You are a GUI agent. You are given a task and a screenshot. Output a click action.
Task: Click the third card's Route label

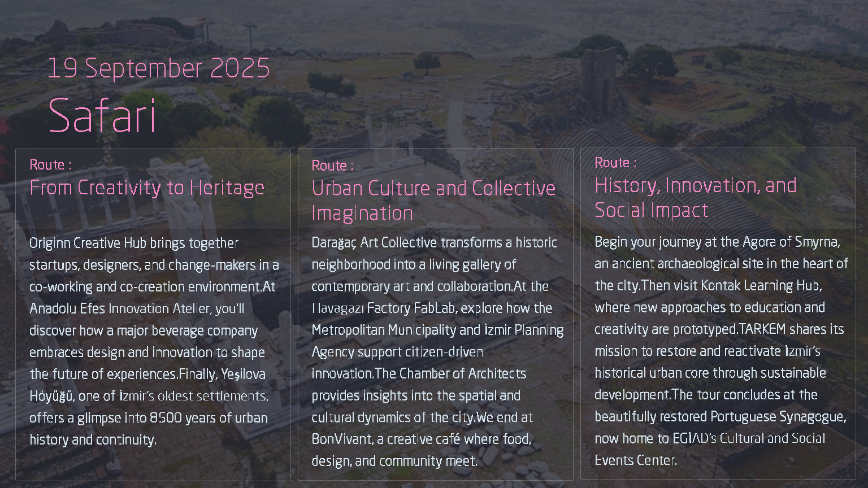(615, 163)
